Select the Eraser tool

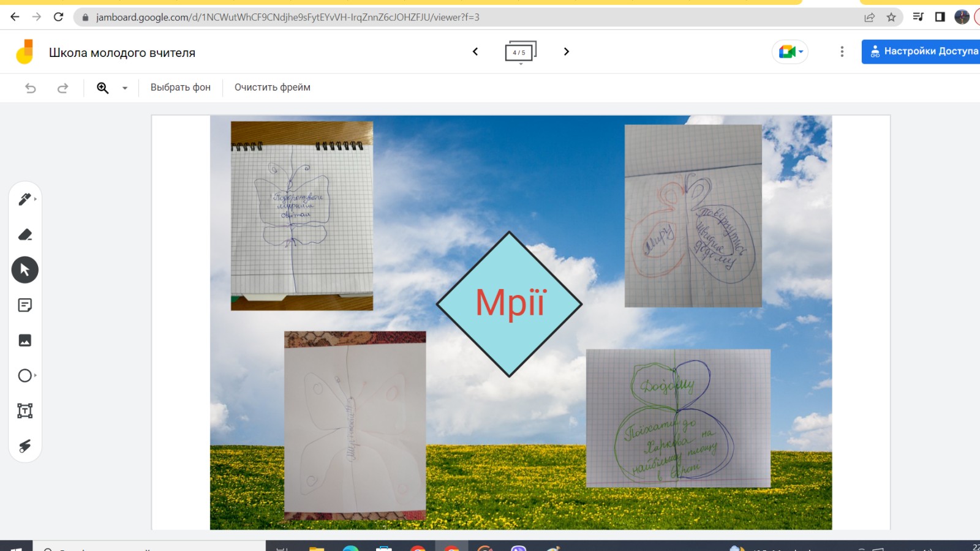coord(24,234)
